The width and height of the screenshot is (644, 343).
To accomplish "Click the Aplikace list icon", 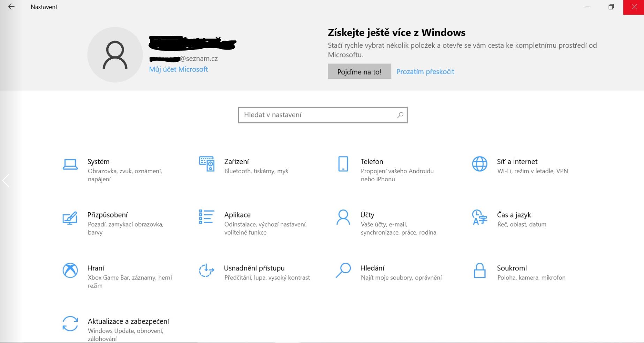I will click(x=206, y=217).
